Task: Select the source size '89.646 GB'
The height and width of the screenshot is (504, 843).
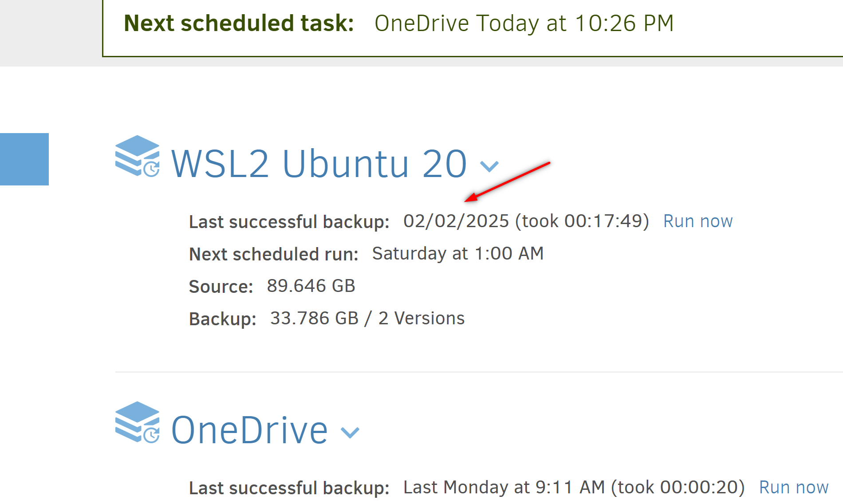Action: coord(311,286)
